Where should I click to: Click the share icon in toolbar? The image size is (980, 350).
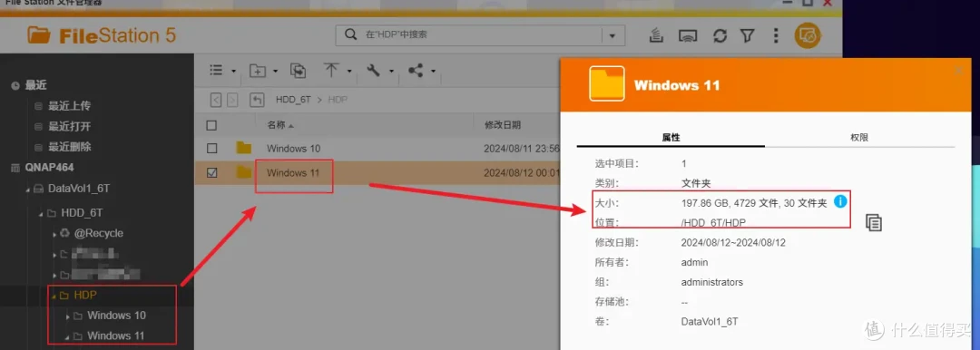(x=416, y=71)
